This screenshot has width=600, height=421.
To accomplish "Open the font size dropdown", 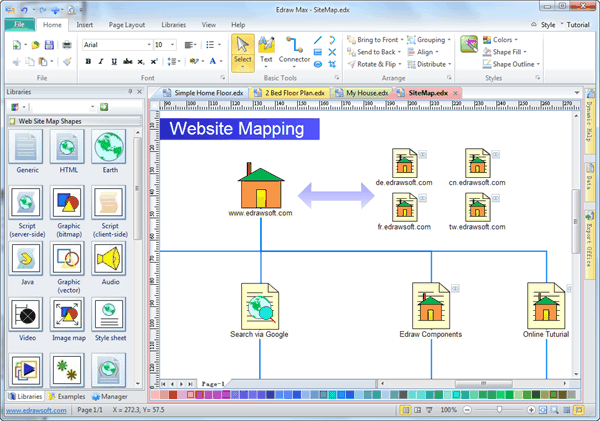I will click(173, 45).
